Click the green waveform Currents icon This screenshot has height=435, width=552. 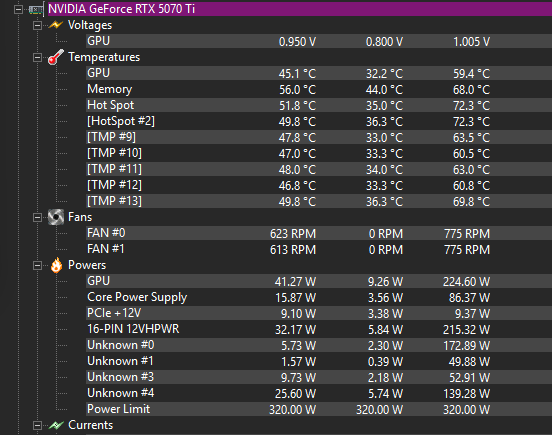click(x=56, y=425)
